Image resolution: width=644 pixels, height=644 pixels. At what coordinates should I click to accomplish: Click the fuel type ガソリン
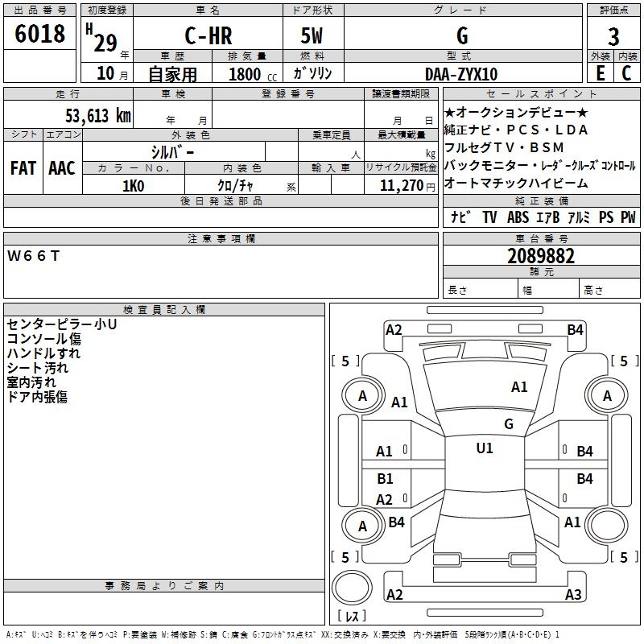click(312, 73)
